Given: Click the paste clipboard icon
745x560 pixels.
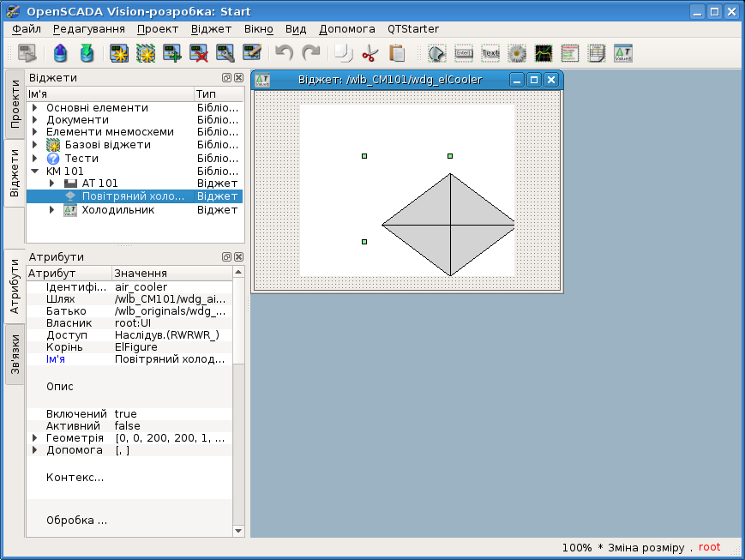Looking at the screenshot, I should tap(396, 53).
